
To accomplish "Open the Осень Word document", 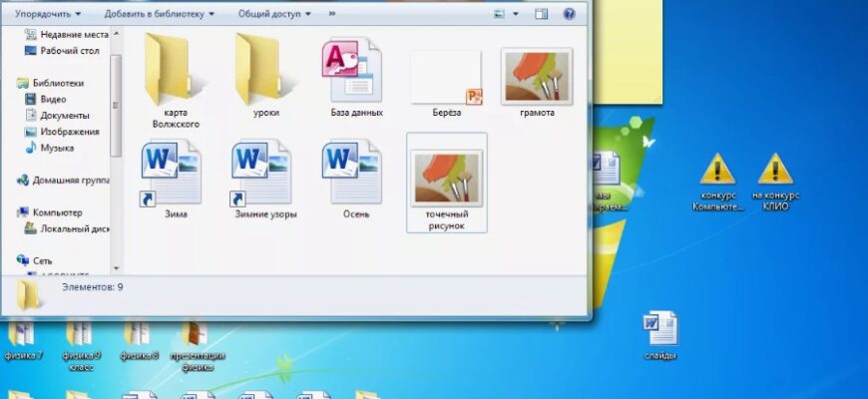I will pos(355,175).
